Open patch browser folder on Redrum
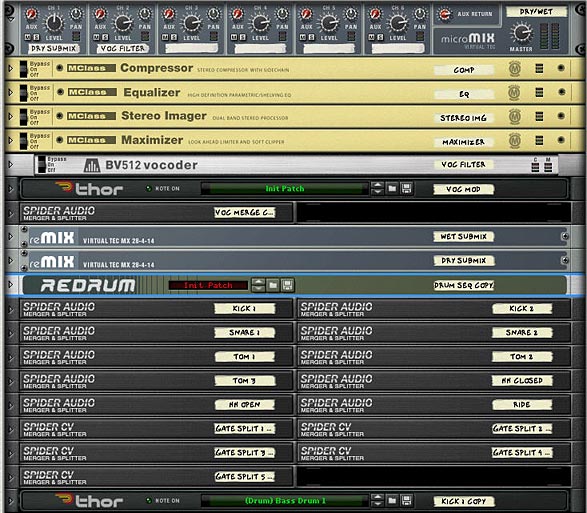This screenshot has height=513, width=587. (273, 285)
